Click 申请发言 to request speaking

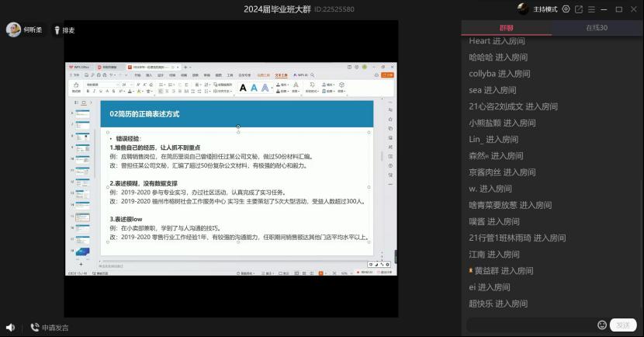pyautogui.click(x=49, y=328)
